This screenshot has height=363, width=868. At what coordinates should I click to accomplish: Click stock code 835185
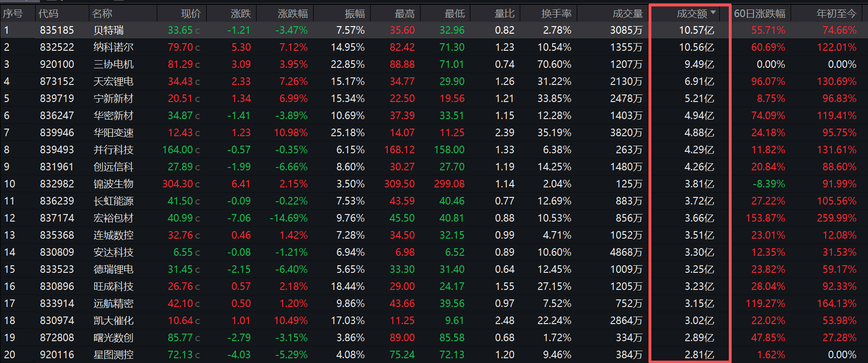pos(57,30)
